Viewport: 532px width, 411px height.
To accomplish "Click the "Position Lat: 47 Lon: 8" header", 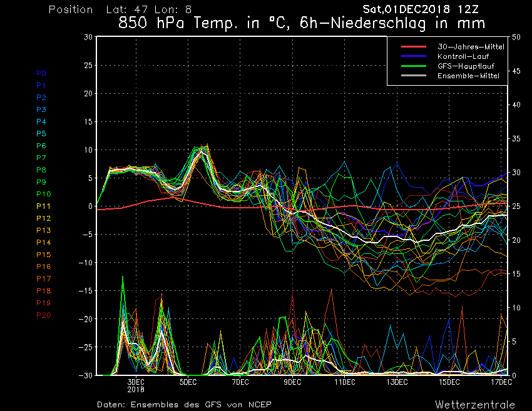I will (x=120, y=9).
